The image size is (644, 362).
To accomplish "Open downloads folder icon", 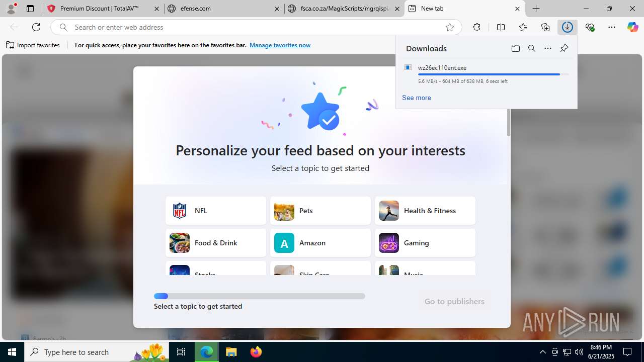I will tap(515, 48).
